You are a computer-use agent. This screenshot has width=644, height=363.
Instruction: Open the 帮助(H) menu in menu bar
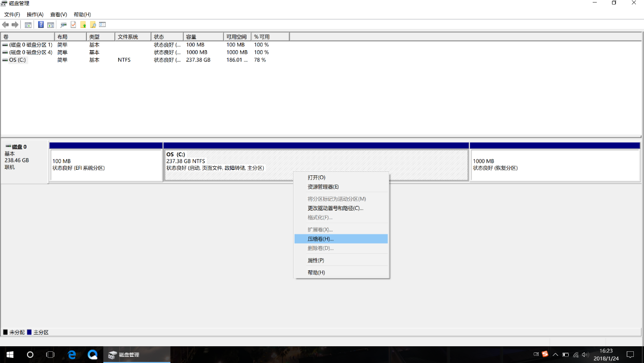(x=82, y=15)
